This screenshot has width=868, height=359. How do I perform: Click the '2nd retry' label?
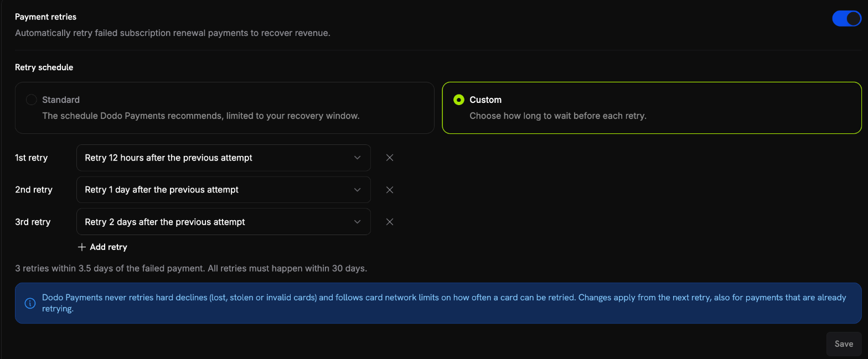pos(34,190)
